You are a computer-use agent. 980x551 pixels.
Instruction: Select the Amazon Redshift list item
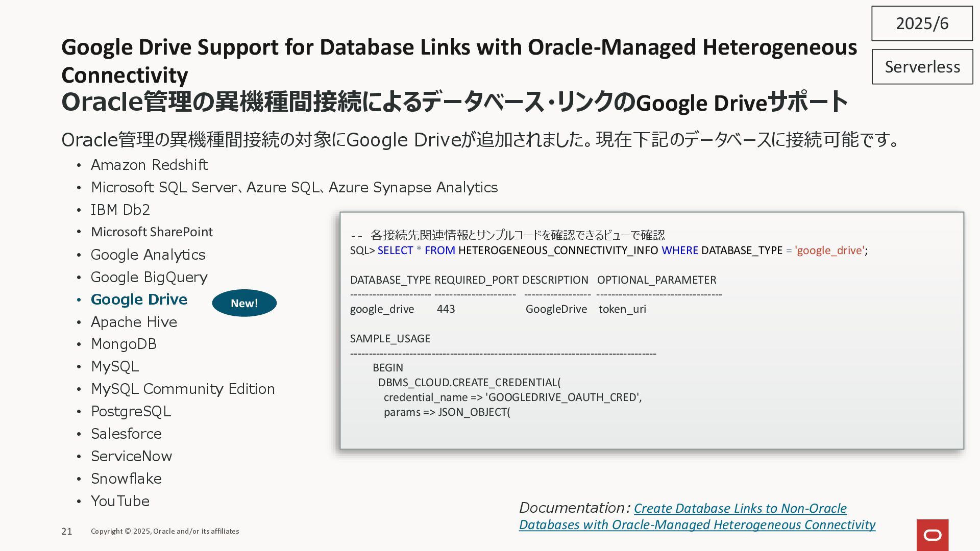click(149, 165)
